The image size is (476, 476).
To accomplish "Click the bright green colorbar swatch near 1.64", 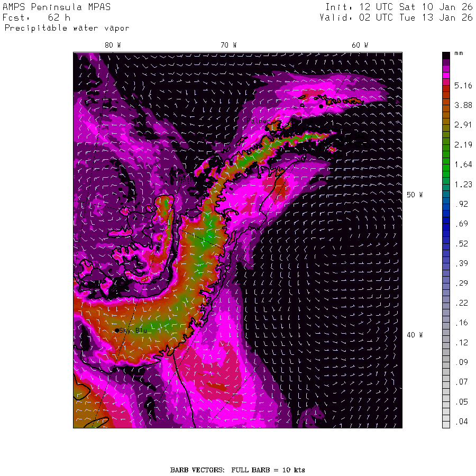I will pos(446,168).
